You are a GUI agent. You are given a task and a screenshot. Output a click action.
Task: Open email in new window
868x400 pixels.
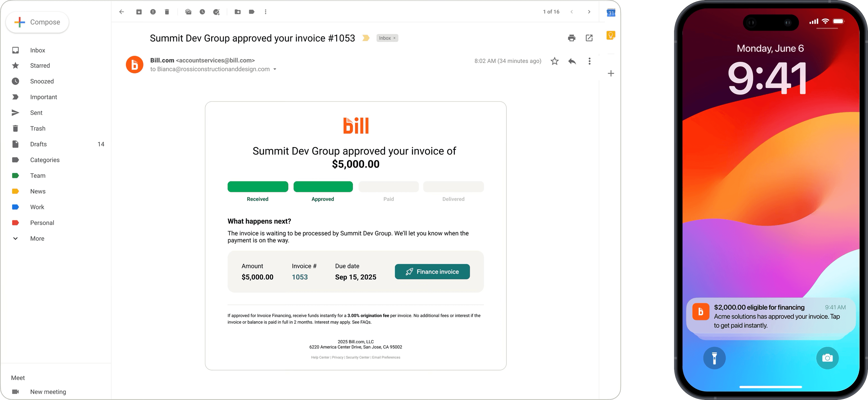click(x=589, y=38)
